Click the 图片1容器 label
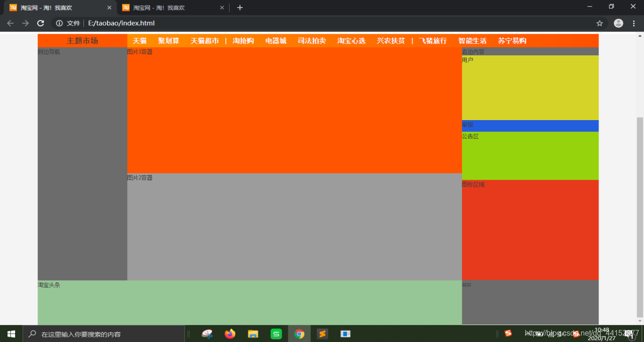The image size is (644, 342). [x=140, y=52]
